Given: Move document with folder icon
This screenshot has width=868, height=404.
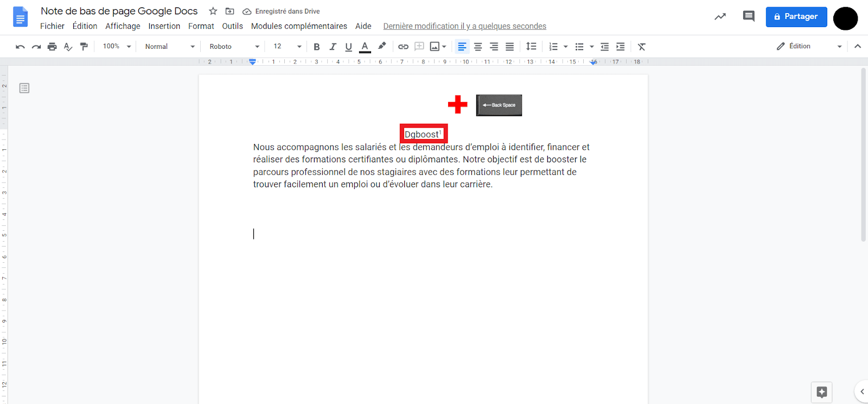Looking at the screenshot, I should (x=230, y=11).
